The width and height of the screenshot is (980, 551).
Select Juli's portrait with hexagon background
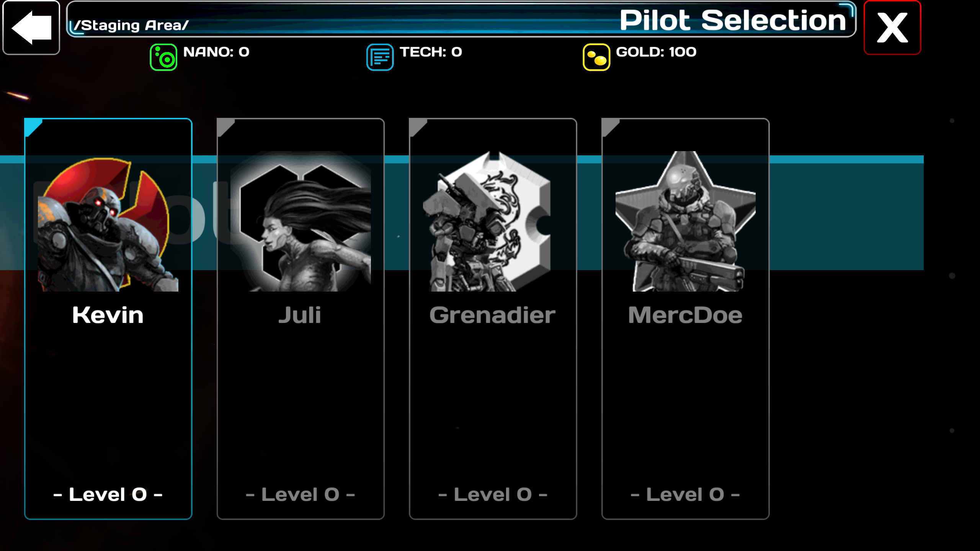click(x=301, y=221)
